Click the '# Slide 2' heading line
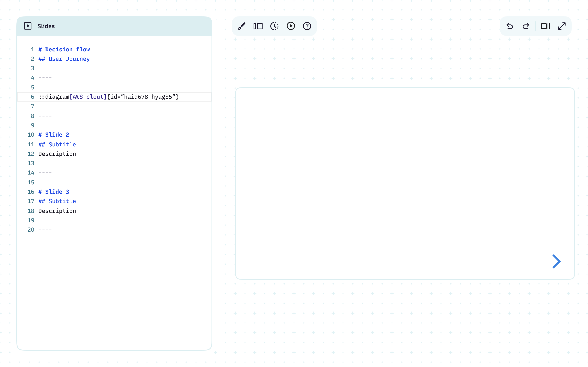 click(54, 135)
